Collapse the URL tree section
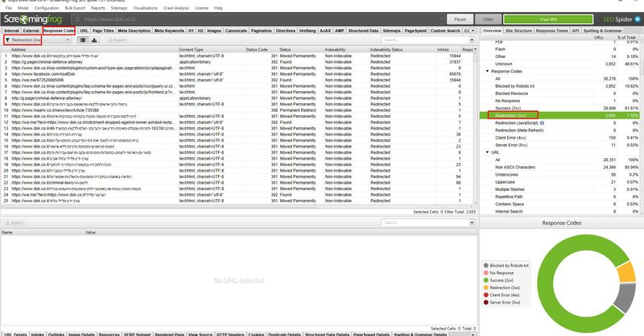This screenshot has width=644, height=336. (x=488, y=152)
